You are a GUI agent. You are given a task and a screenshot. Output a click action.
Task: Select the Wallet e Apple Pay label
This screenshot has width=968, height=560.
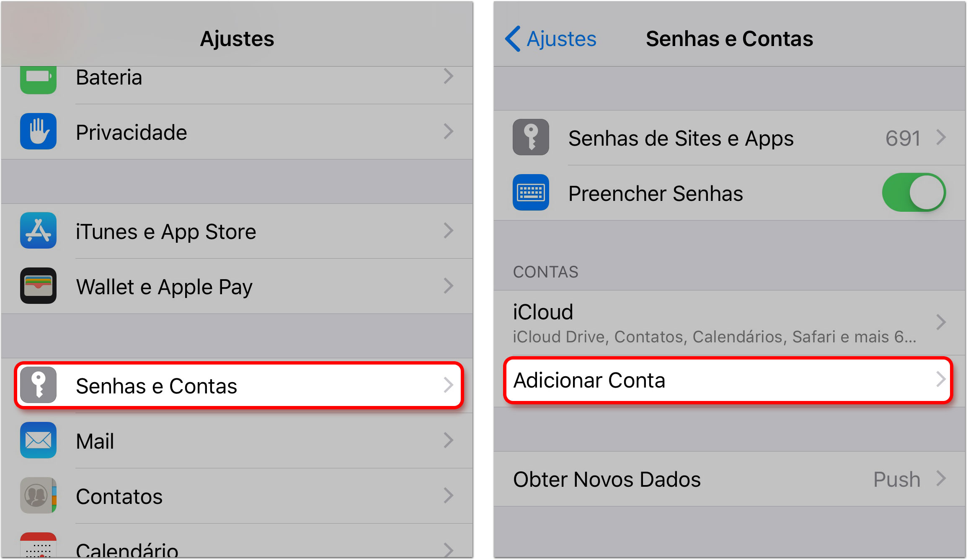[x=164, y=287]
